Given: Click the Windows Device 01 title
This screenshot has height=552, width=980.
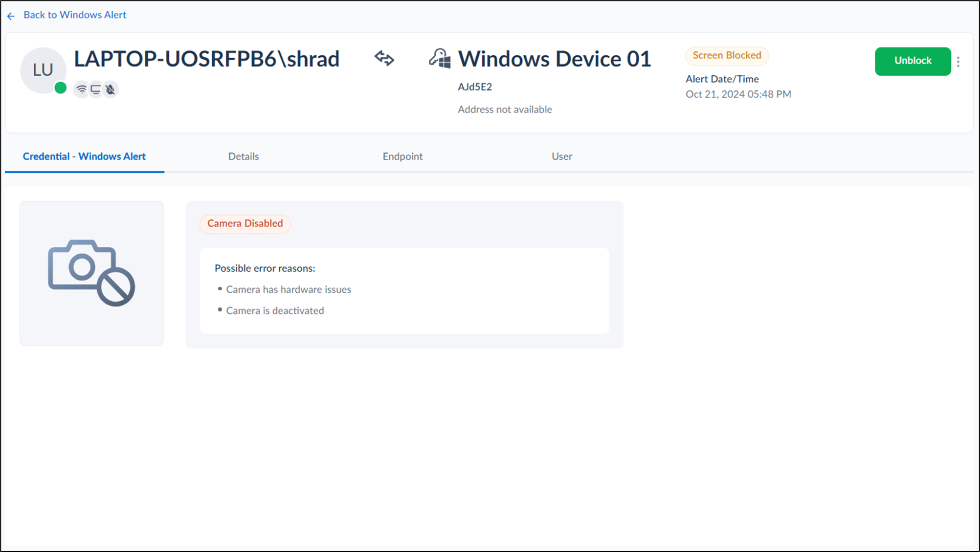Looking at the screenshot, I should pyautogui.click(x=555, y=59).
